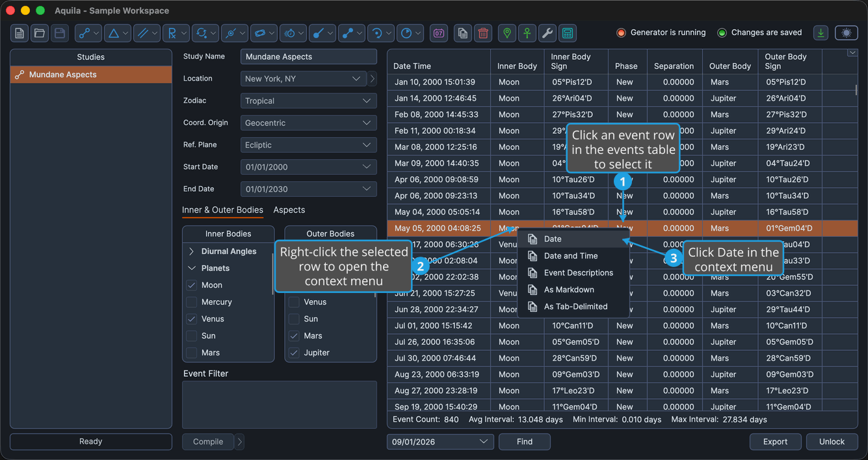Viewport: 868px width, 460px height.
Task: Create a new workspace document
Action: click(20, 33)
